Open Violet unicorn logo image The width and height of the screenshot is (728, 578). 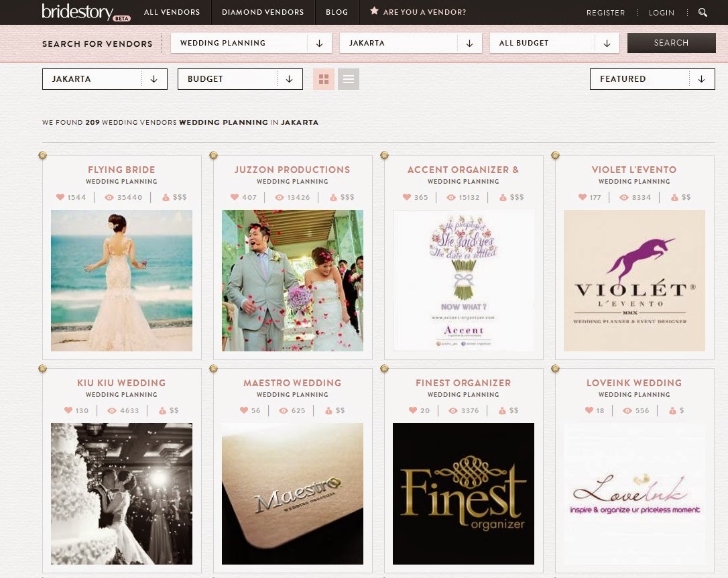pyautogui.click(x=634, y=280)
